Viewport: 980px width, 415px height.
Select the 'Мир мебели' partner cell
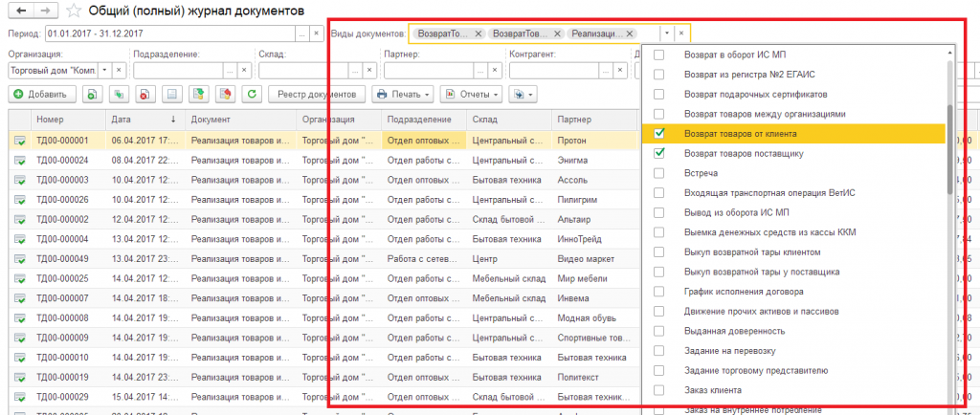[x=595, y=279]
